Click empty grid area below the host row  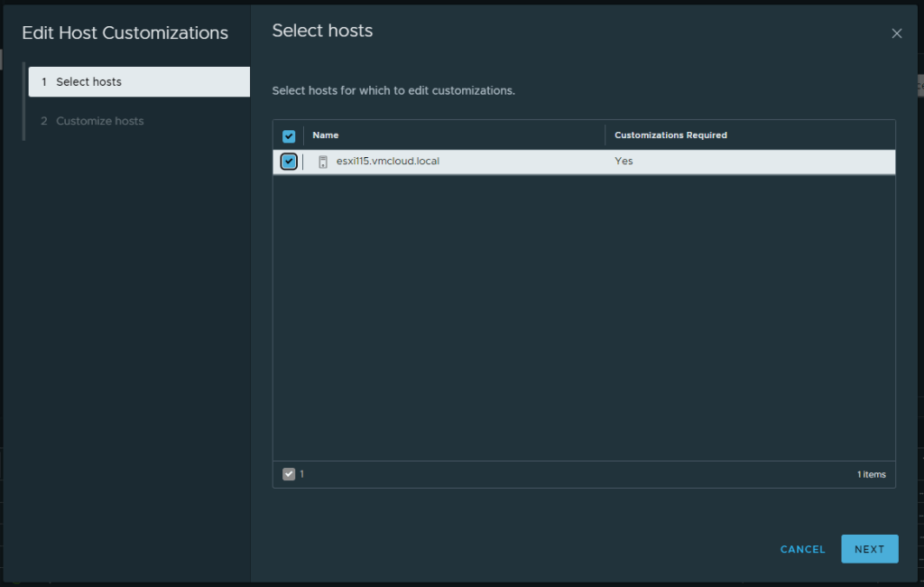(584, 316)
